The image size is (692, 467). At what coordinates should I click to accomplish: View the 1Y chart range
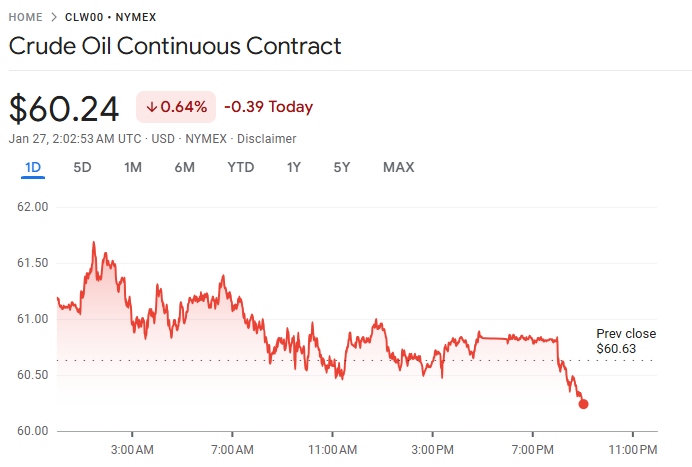[x=293, y=167]
